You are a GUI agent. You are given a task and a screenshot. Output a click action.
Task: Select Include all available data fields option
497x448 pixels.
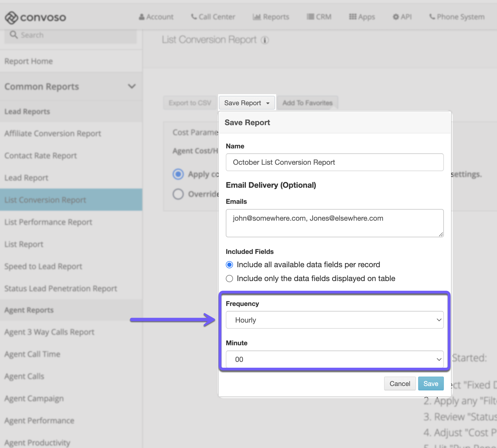(229, 265)
